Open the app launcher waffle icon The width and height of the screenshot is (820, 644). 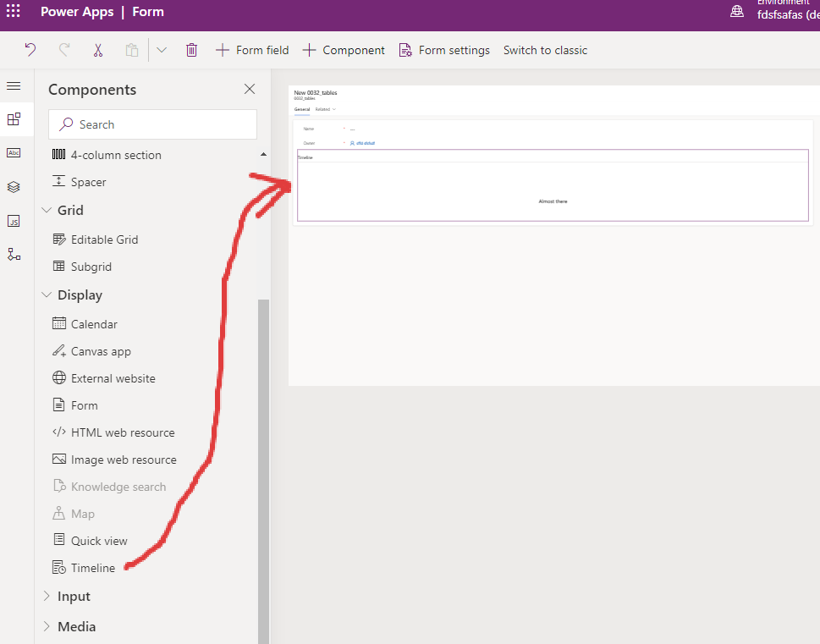point(14,12)
